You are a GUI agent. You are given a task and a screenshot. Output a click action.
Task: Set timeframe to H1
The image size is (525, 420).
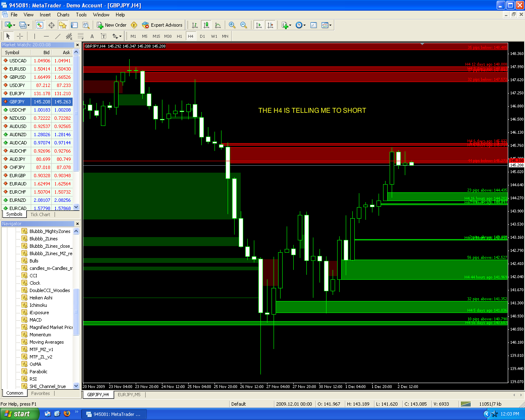(179, 36)
